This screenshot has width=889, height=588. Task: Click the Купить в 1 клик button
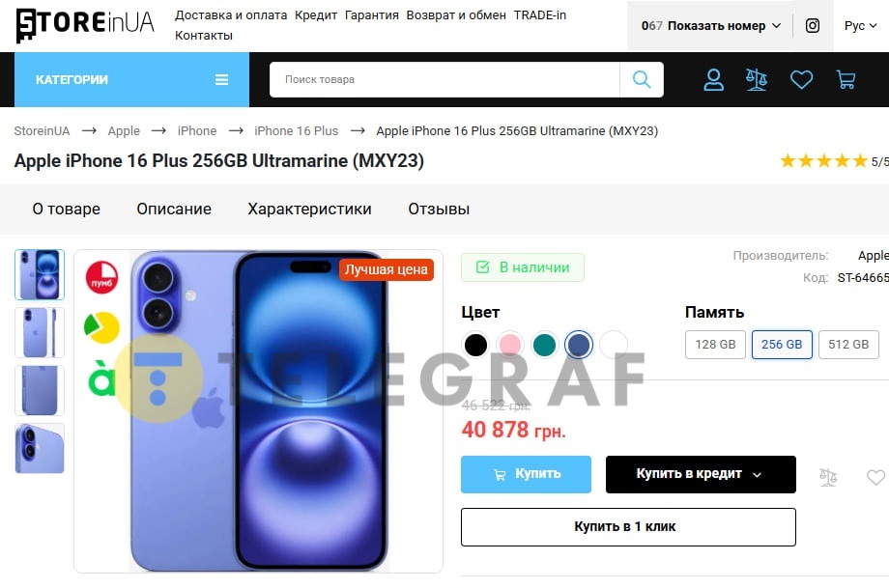tap(628, 527)
